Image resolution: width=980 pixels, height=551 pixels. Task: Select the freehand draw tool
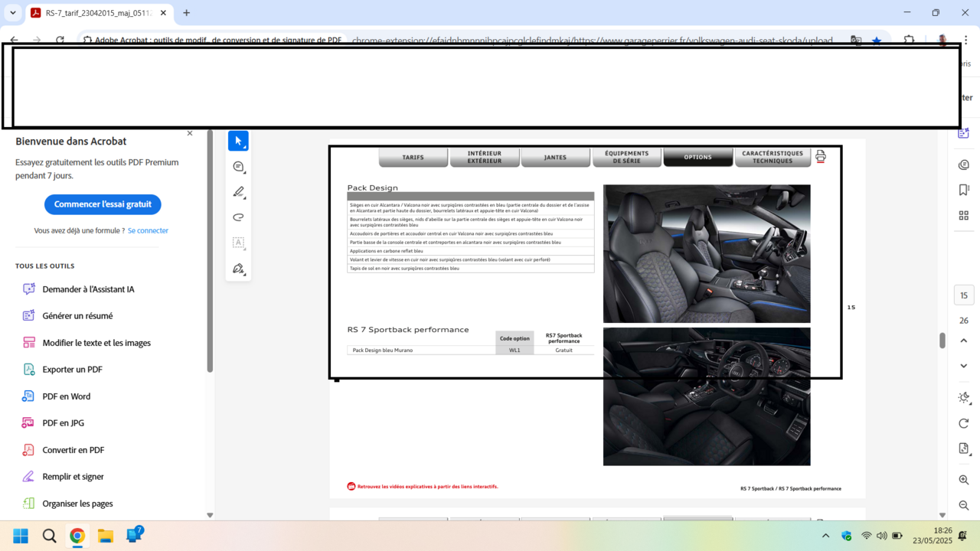coord(238,217)
